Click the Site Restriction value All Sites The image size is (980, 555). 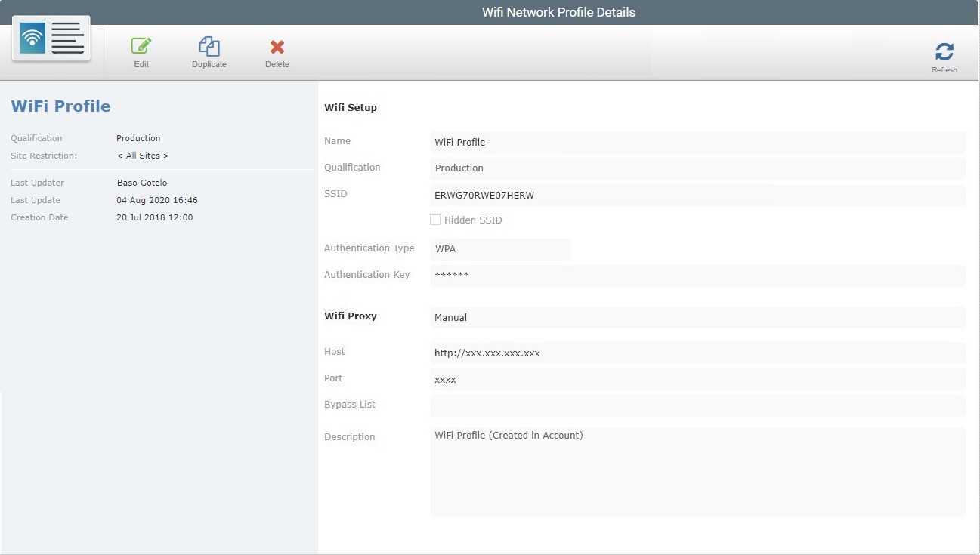143,156
